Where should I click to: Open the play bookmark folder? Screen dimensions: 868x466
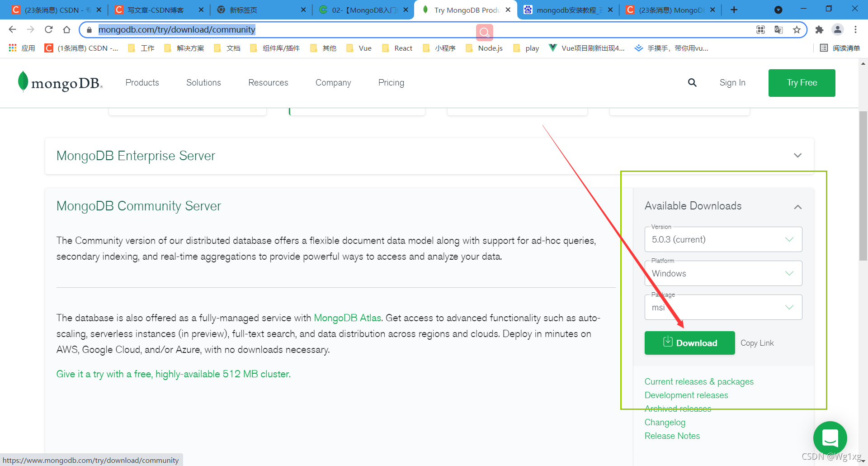526,48
